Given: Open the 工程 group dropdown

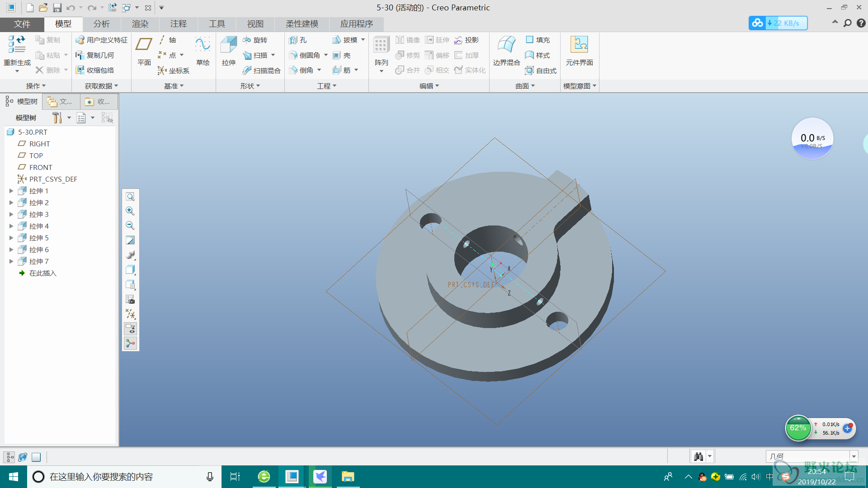Looking at the screenshot, I should pyautogui.click(x=326, y=86).
